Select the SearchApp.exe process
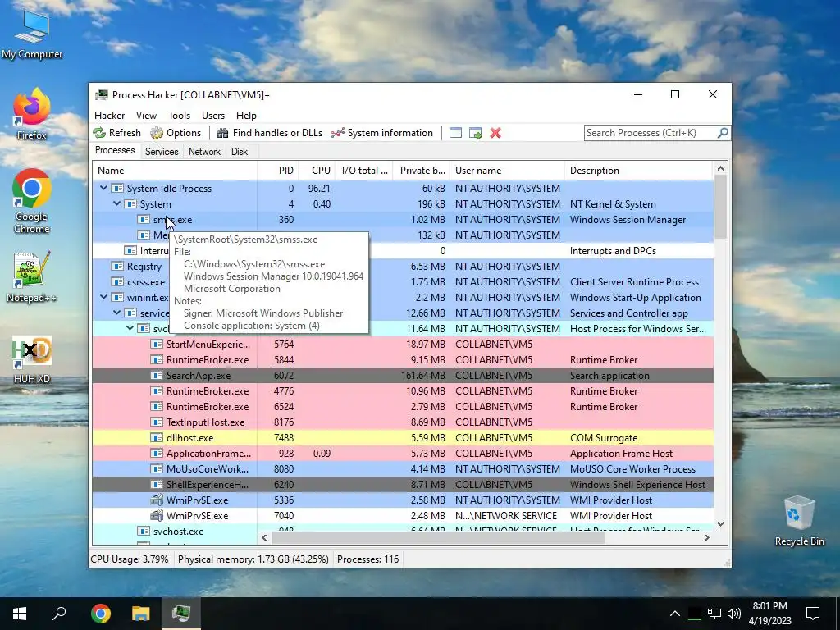The image size is (840, 630). [403, 375]
